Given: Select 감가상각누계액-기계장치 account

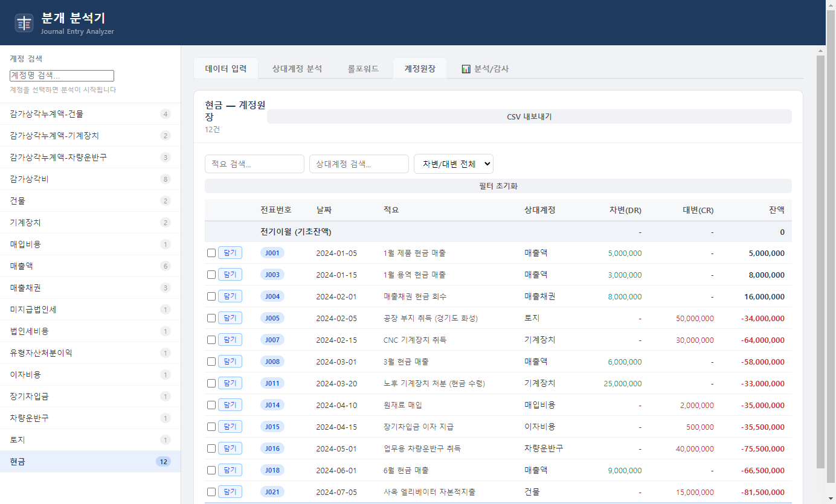Looking at the screenshot, I should tap(90, 136).
